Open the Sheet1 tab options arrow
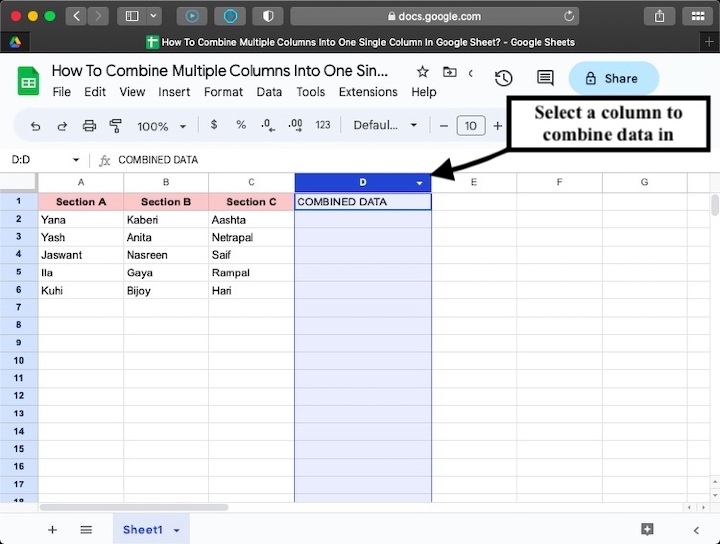This screenshot has height=544, width=720. pos(177,530)
